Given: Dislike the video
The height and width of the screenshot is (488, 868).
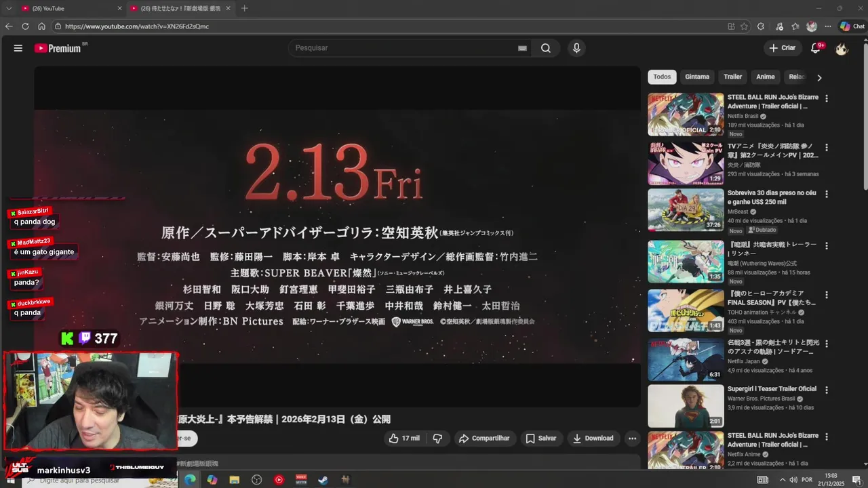Looking at the screenshot, I should tap(437, 439).
